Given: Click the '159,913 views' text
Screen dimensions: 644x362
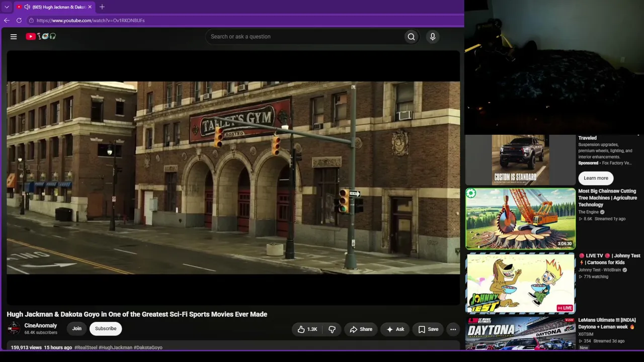Looking at the screenshot, I should 26,347.
